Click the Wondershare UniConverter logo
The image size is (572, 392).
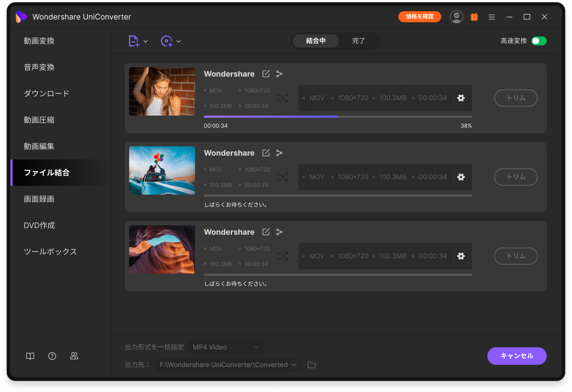(x=21, y=17)
